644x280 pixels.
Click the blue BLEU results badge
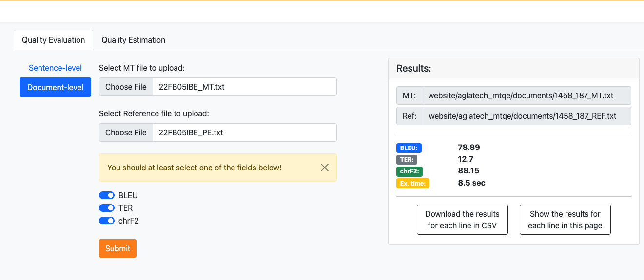coord(409,148)
